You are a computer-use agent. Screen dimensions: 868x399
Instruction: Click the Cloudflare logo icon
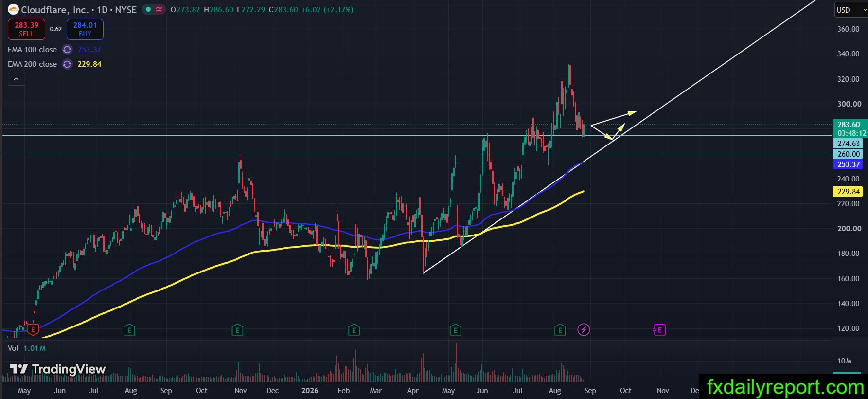[x=13, y=9]
